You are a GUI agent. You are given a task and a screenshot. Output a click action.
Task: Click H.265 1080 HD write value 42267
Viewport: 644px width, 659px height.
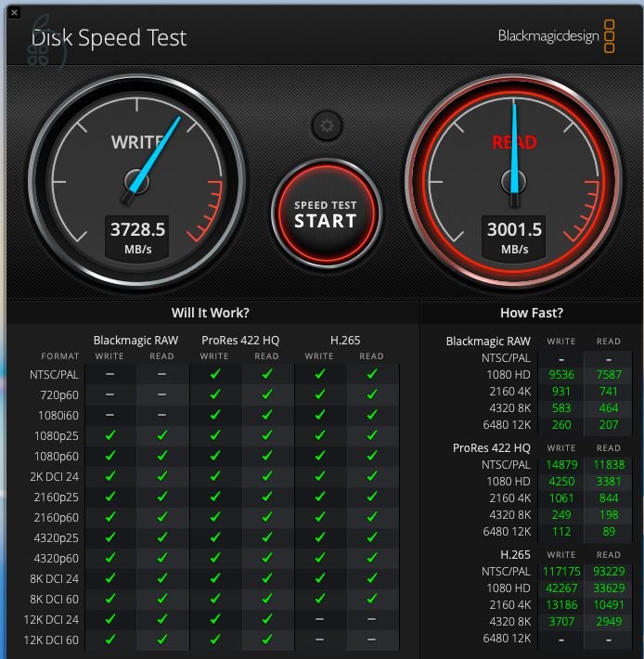point(561,588)
